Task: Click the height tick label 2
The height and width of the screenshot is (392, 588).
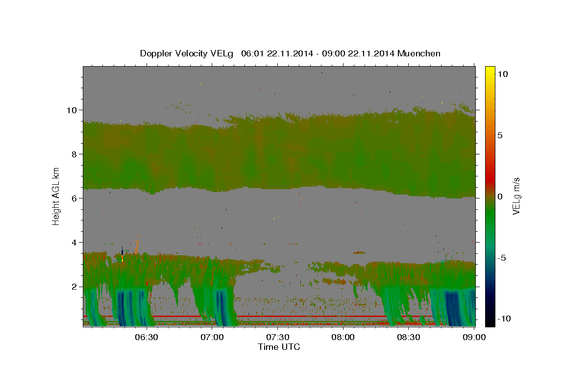Action: point(75,287)
